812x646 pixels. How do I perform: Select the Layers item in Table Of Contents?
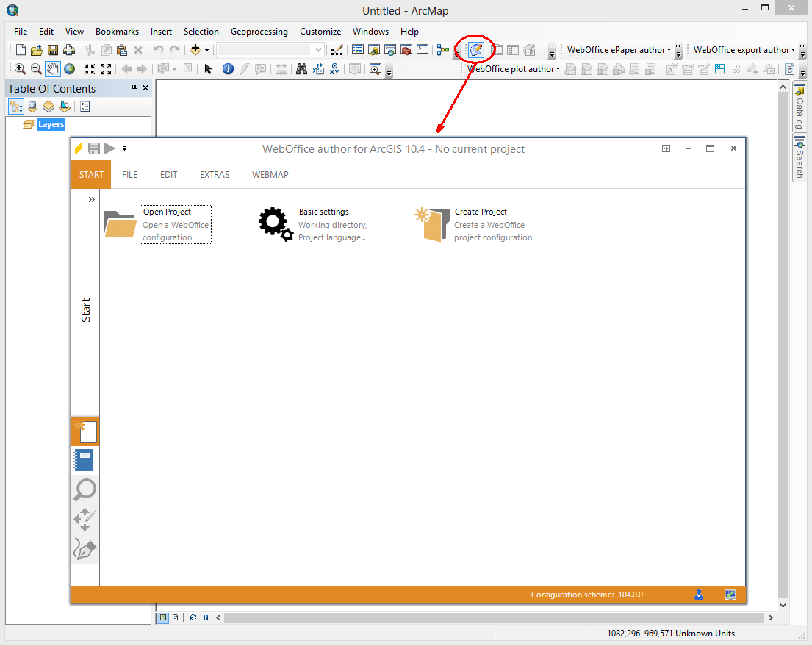pos(51,124)
